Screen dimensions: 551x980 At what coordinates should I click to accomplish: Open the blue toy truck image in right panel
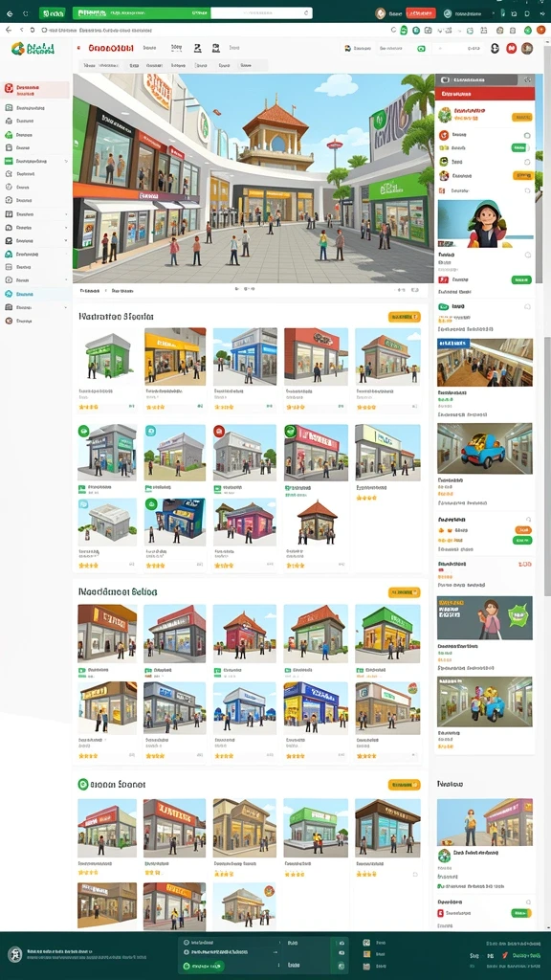485,448
